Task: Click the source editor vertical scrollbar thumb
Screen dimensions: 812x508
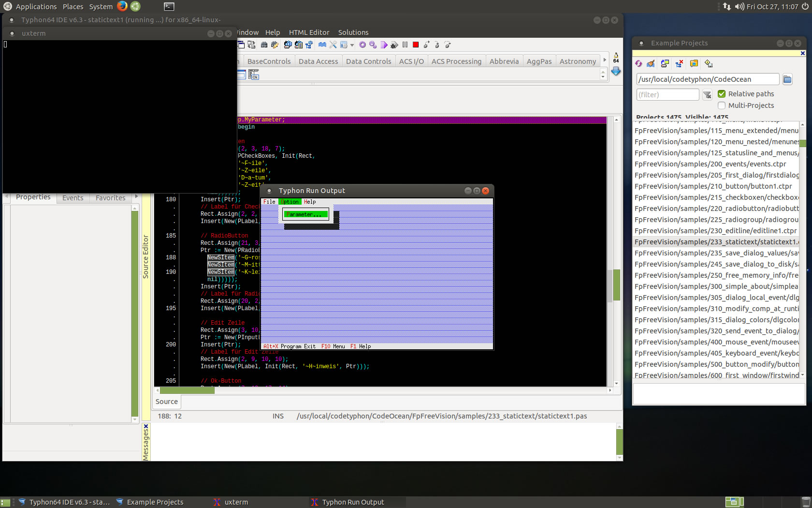Action: pyautogui.click(x=616, y=284)
